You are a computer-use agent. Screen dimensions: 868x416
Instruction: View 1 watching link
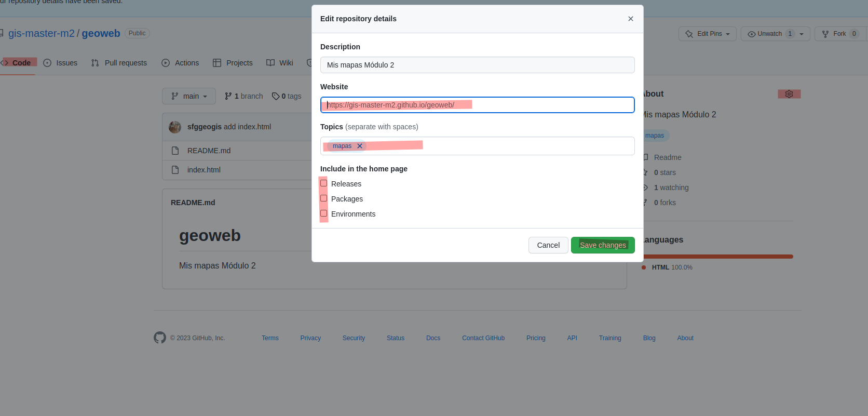(671, 187)
